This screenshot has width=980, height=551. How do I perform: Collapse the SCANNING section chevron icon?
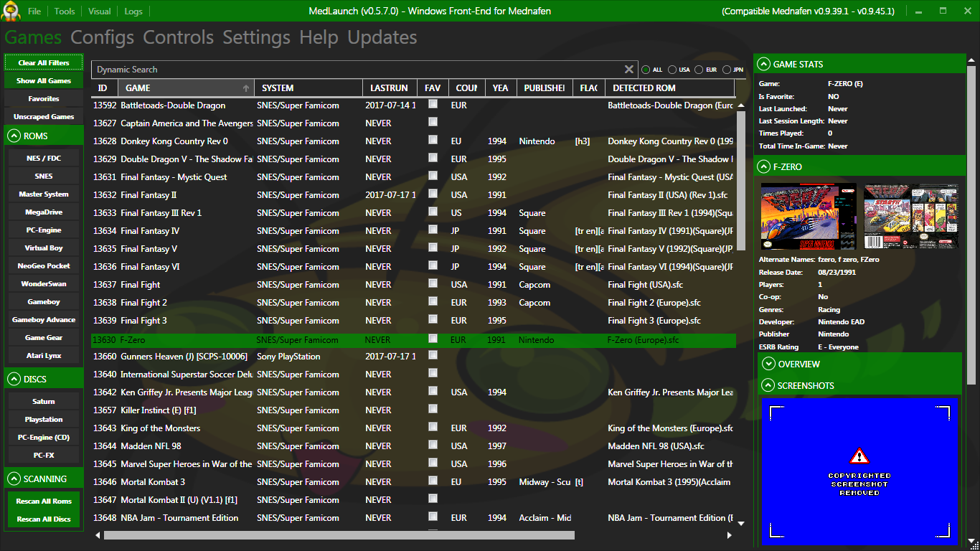click(14, 479)
